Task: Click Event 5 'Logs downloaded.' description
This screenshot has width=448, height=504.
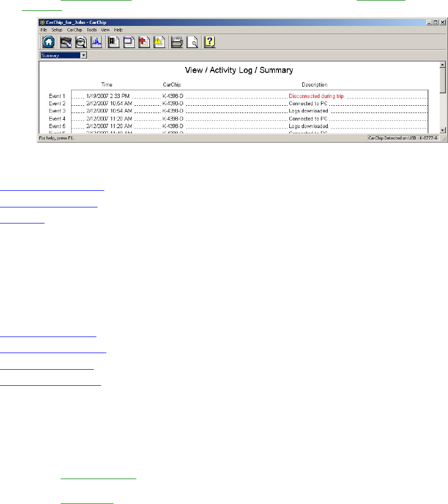Action: click(309, 126)
